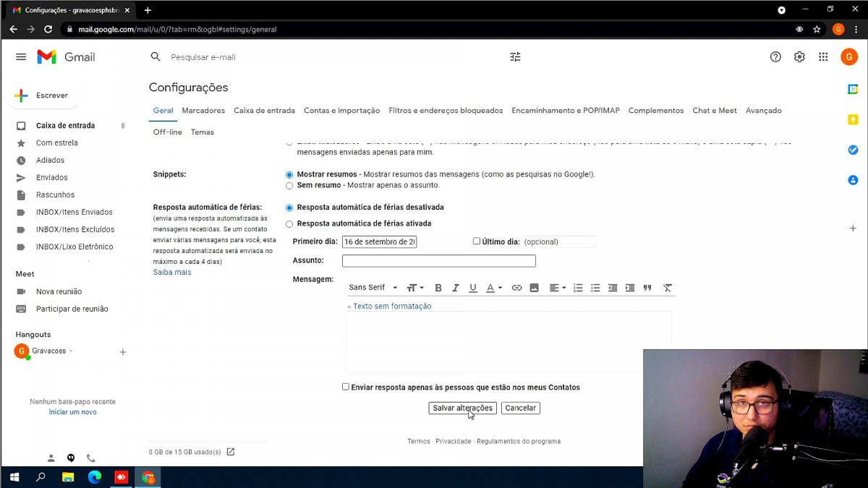Expand the Gravacoes Hangouts status dropdown
Image resolution: width=868 pixels, height=488 pixels.
70,351
